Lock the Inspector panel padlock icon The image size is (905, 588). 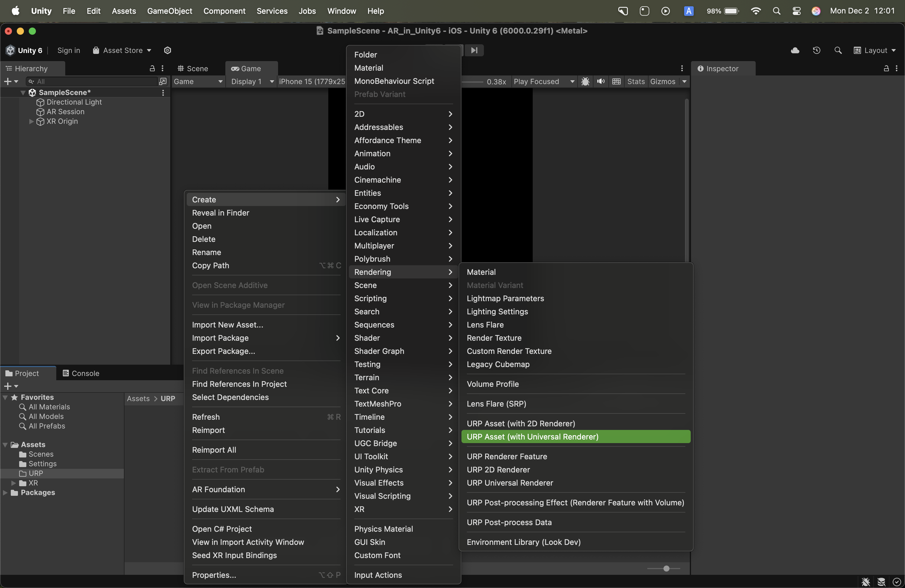click(886, 69)
